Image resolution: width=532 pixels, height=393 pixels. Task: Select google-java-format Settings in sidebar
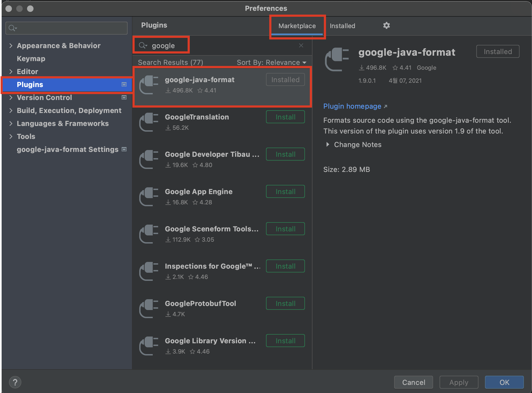point(68,149)
